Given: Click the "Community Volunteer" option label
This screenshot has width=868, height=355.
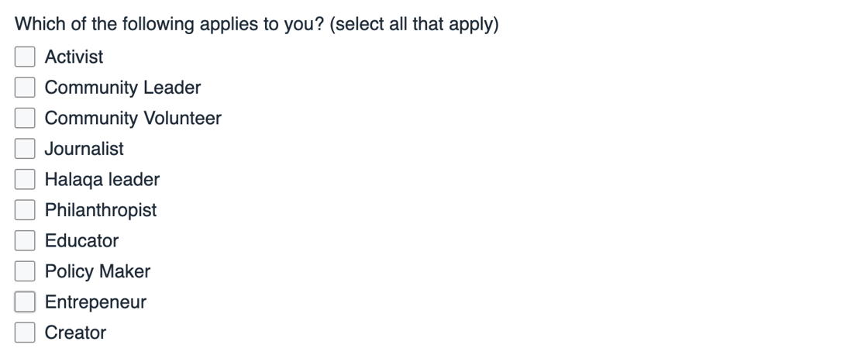Looking at the screenshot, I should click(x=133, y=118).
